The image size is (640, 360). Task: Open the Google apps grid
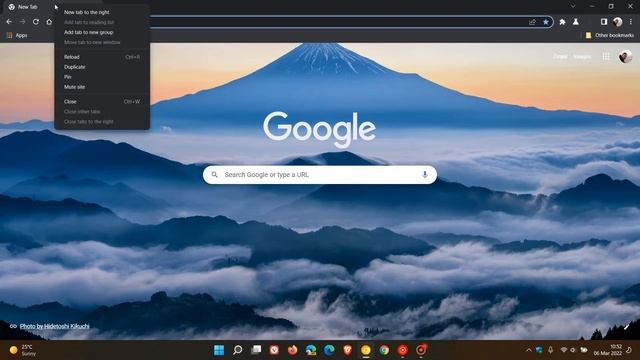(x=606, y=57)
